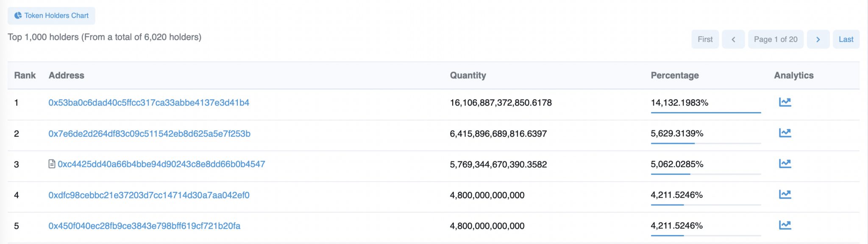Click the Address column header
868x244 pixels.
click(x=67, y=75)
